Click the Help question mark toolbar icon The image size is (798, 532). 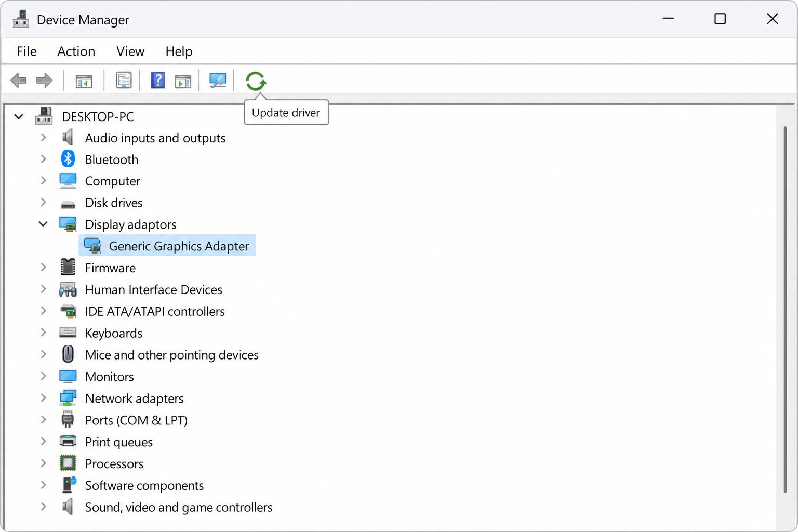tap(157, 81)
